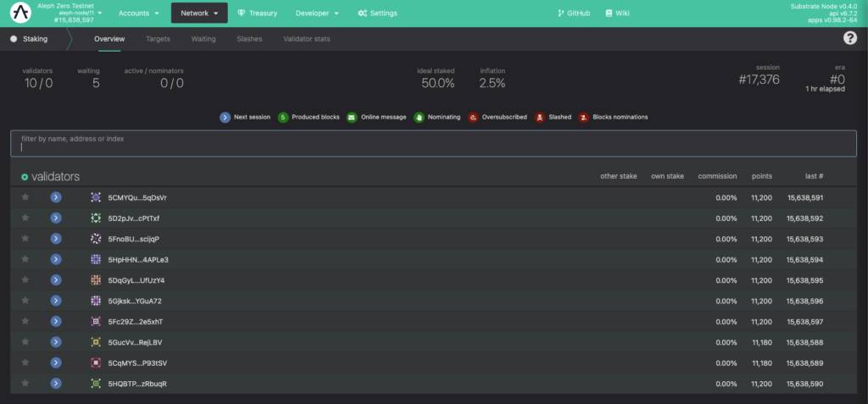
Task: Click identicon of 5GucVv...RejLBV
Action: (96, 342)
